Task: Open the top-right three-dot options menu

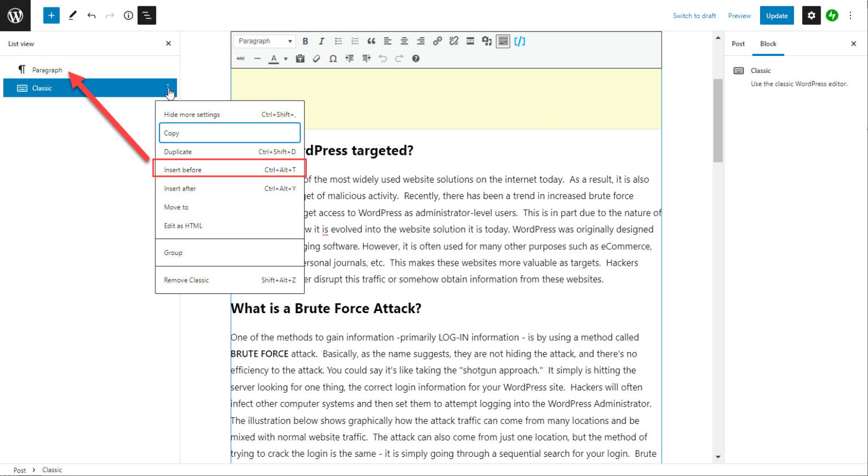Action: [850, 15]
